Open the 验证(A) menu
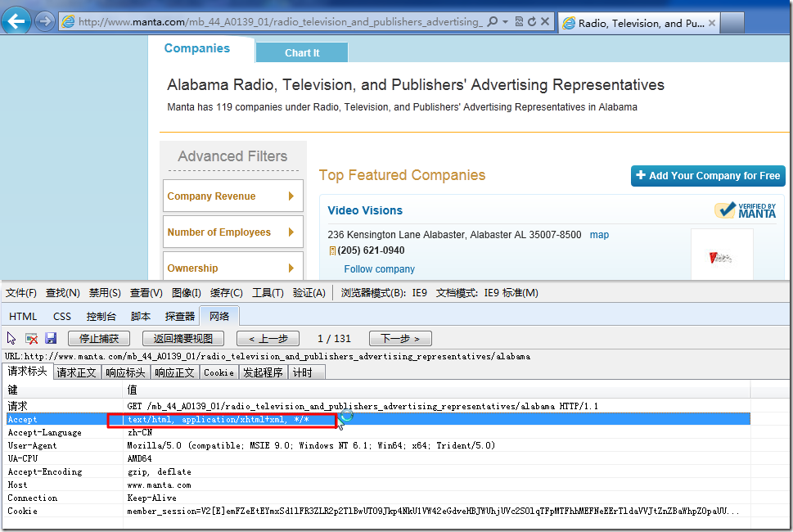This screenshot has width=793, height=532. [309, 293]
